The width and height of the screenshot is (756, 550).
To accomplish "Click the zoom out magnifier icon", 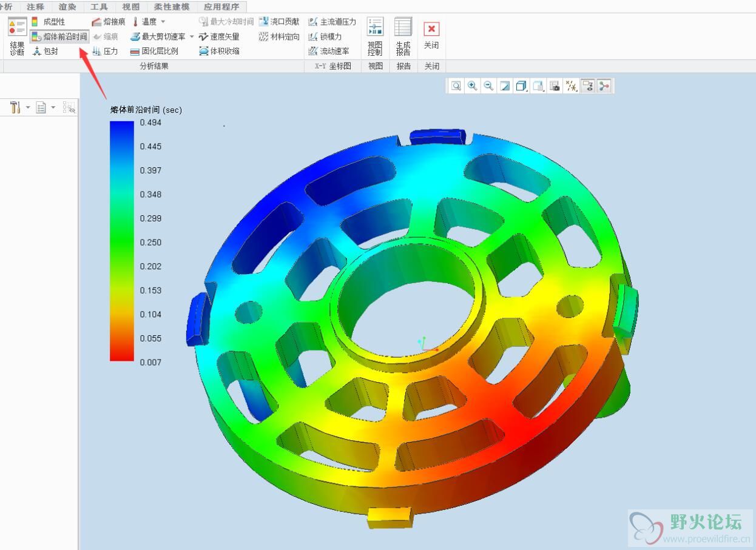I will pyautogui.click(x=488, y=86).
